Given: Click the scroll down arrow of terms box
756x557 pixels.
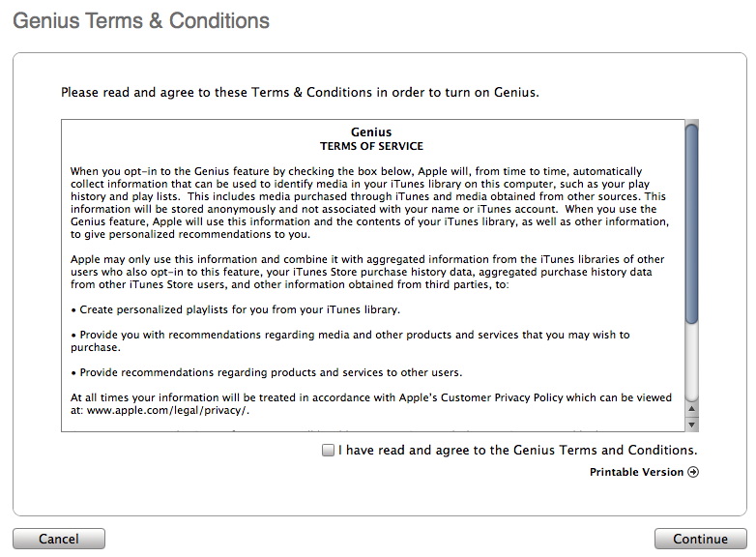Looking at the screenshot, I should click(x=691, y=425).
